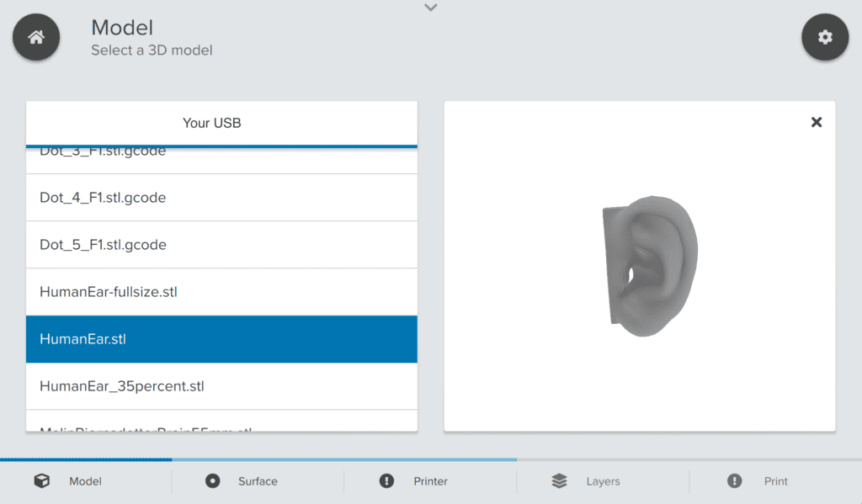Close the ear model preview
The width and height of the screenshot is (862, 504).
coord(816,122)
